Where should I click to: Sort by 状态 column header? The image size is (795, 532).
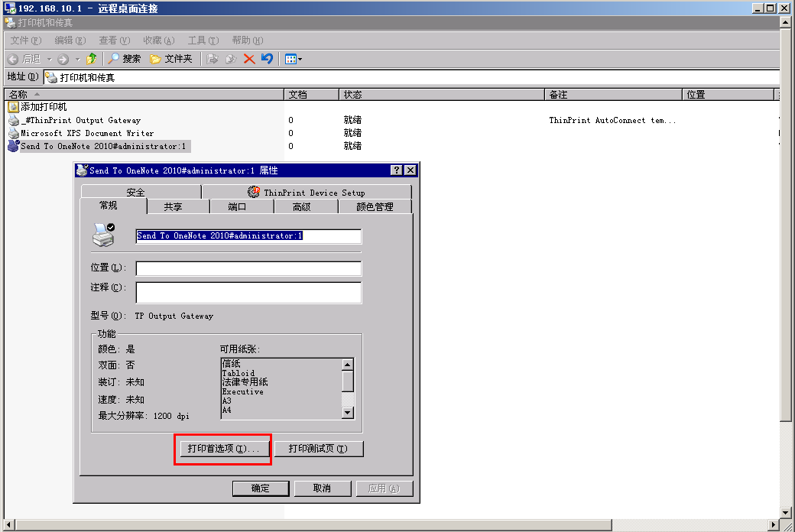pos(441,95)
